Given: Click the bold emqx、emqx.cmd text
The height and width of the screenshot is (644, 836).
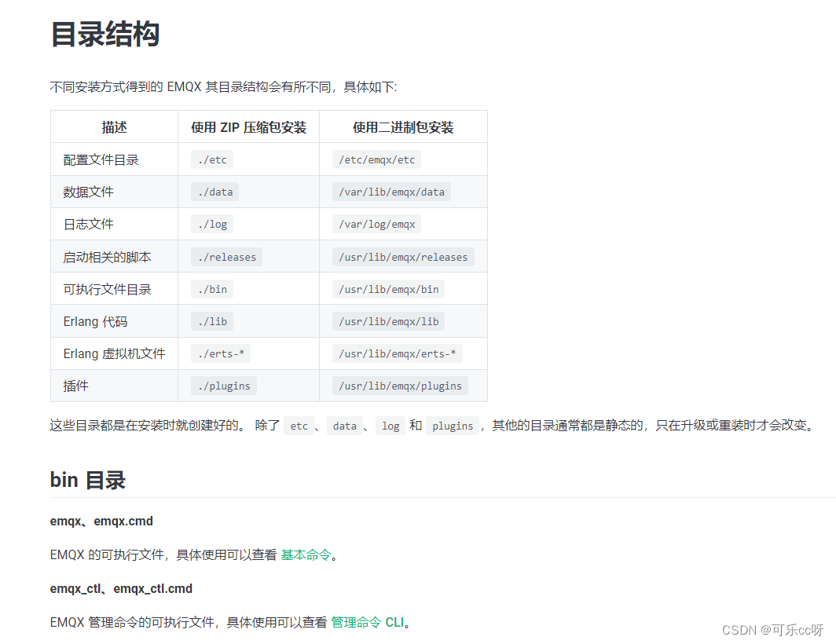Looking at the screenshot, I should point(101,521).
